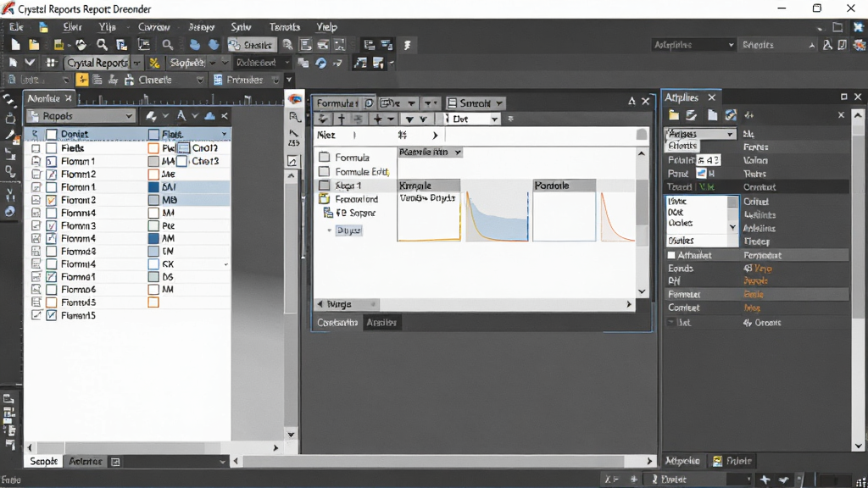Toggle checkbox for Flament15
The width and height of the screenshot is (868, 488).
coord(52,315)
